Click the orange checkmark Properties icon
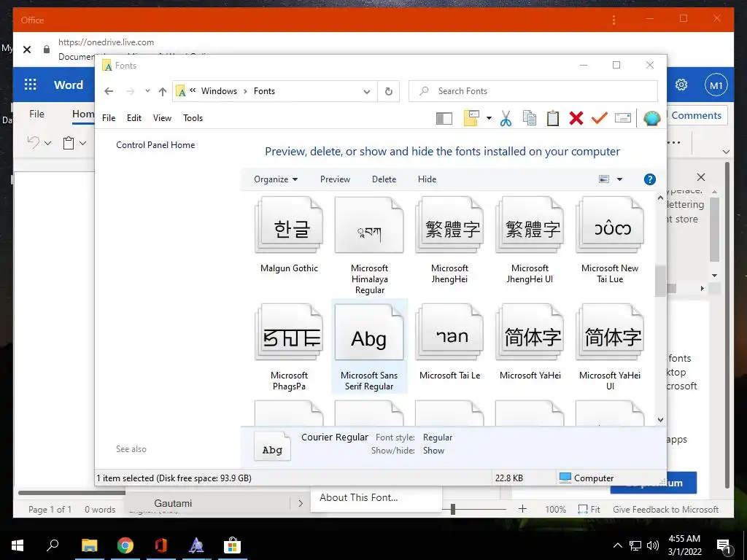Viewport: 747px width, 560px height. click(600, 118)
